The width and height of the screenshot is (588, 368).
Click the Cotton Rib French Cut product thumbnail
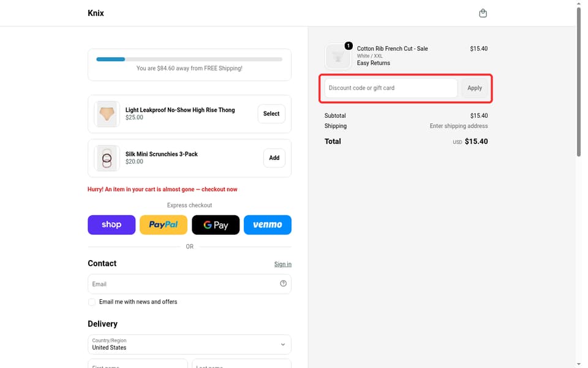coord(338,56)
